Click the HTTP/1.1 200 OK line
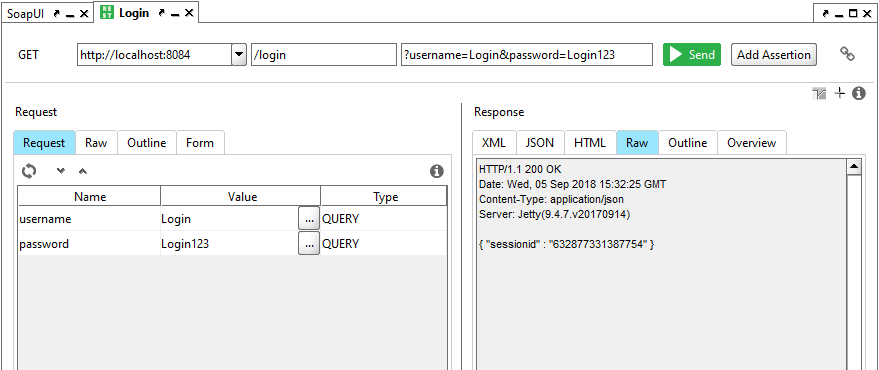The image size is (879, 370). 520,169
